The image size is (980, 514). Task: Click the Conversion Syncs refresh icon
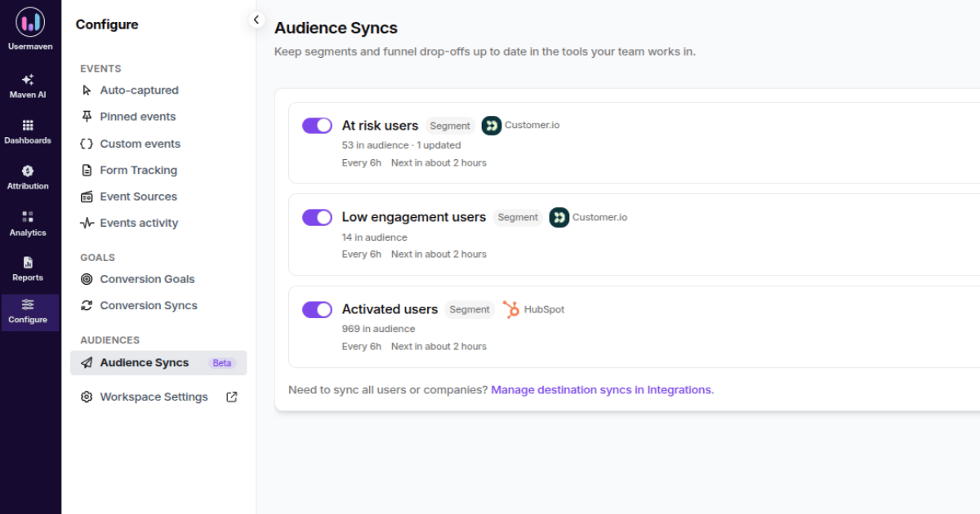coord(87,305)
